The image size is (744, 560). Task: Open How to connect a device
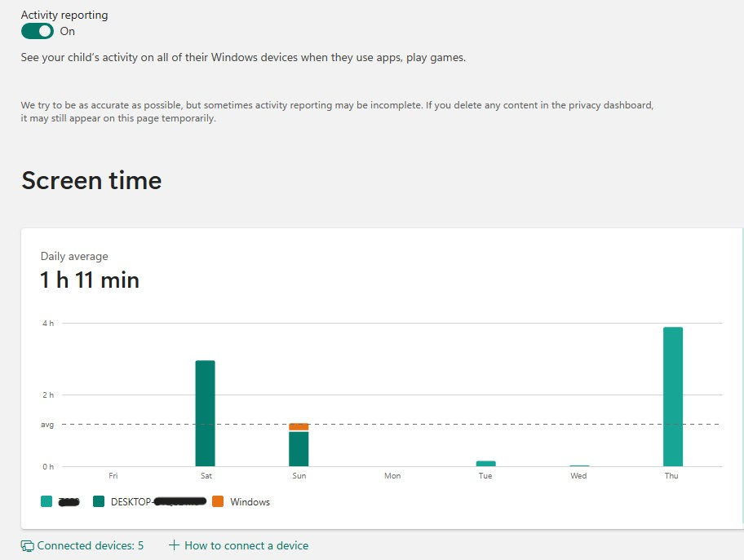[246, 545]
